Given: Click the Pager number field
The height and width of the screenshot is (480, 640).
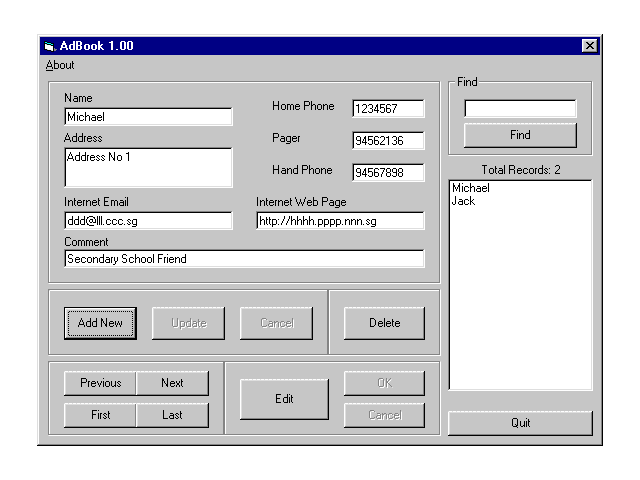Looking at the screenshot, I should (x=388, y=141).
